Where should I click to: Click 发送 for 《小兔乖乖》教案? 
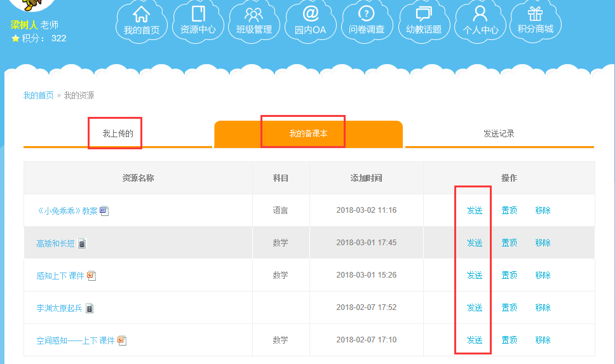coord(475,211)
